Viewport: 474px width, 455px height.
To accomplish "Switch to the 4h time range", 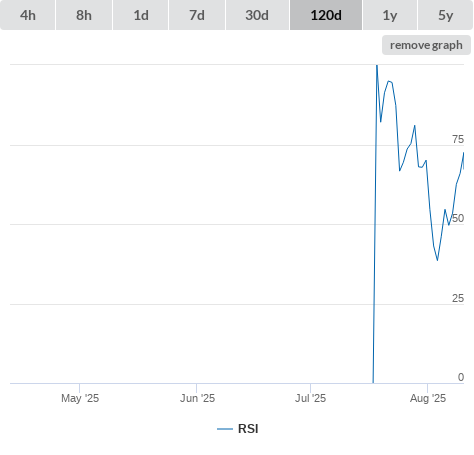I will click(28, 15).
